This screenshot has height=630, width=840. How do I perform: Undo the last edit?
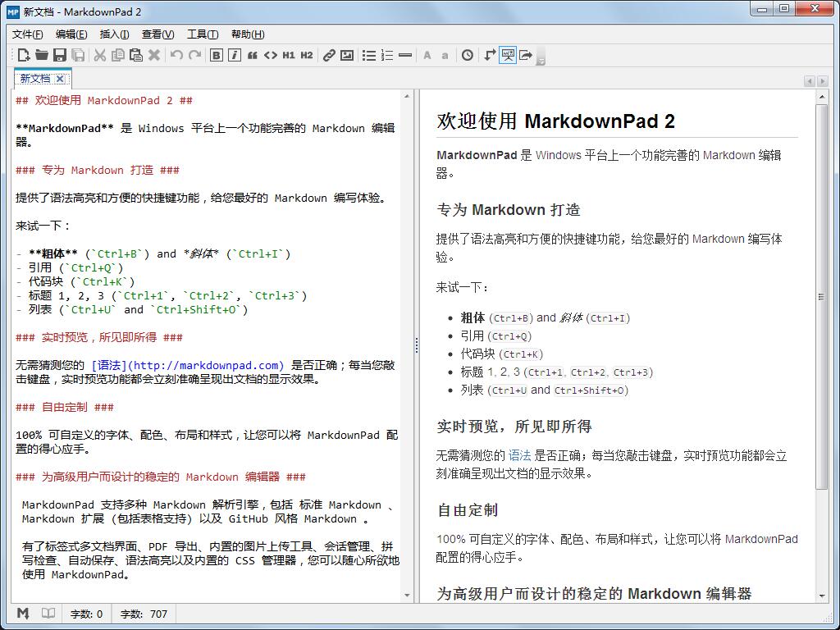click(176, 55)
